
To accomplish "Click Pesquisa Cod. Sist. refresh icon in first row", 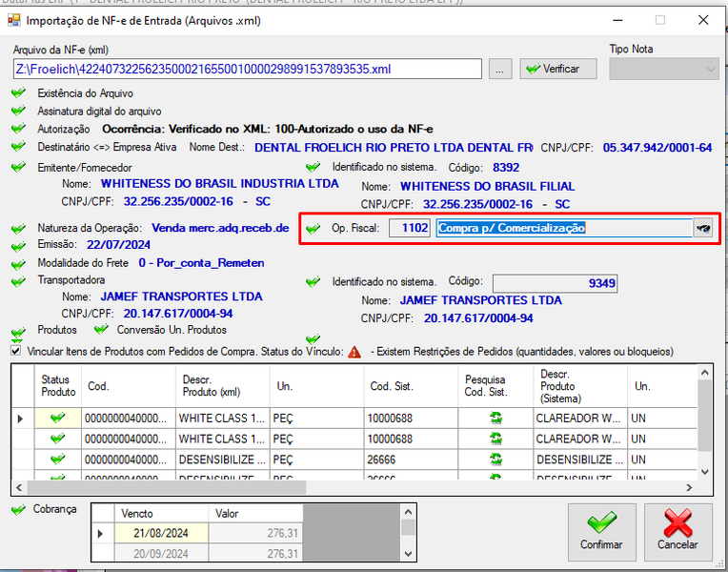I will click(495, 418).
